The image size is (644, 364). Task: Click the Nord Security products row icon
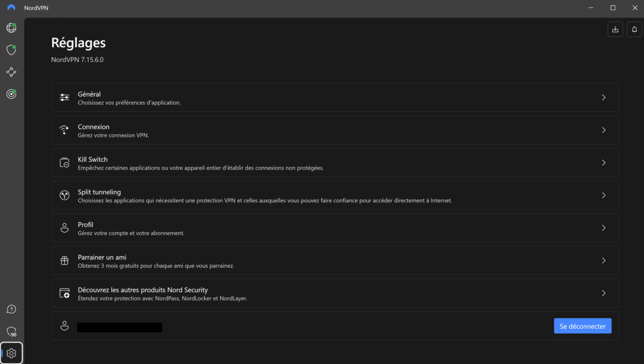64,293
